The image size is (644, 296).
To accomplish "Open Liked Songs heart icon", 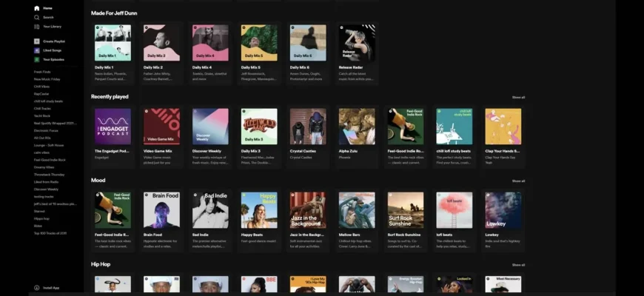I will point(36,50).
